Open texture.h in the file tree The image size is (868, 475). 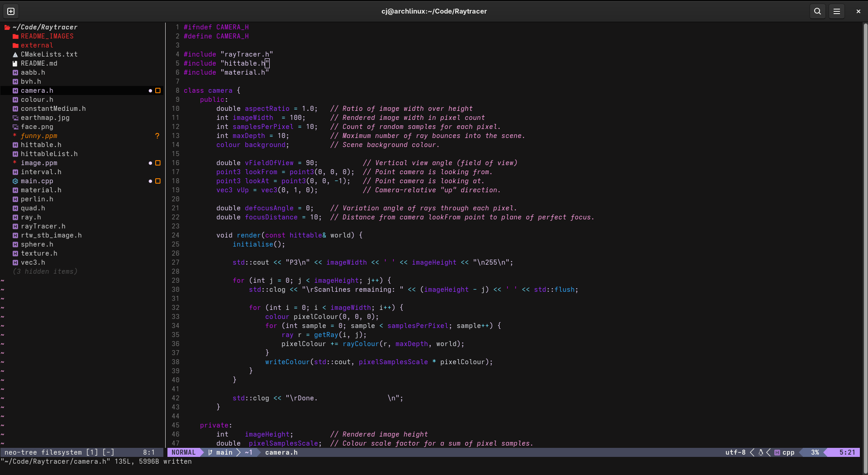39,253
